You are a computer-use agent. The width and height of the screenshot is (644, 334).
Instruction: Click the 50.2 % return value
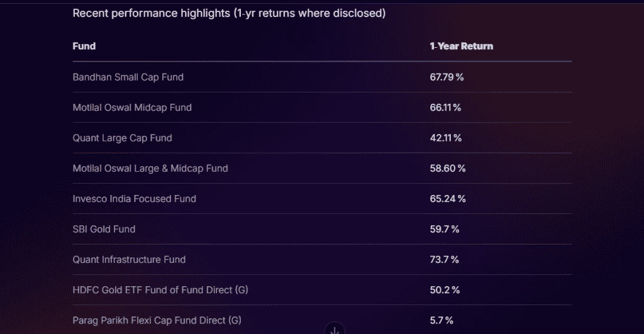[445, 290]
